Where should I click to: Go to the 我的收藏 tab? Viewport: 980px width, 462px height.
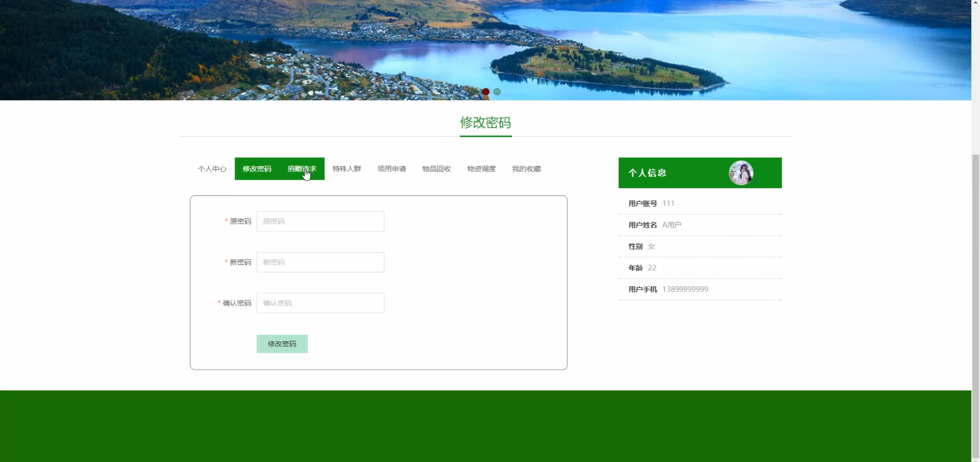(x=526, y=169)
